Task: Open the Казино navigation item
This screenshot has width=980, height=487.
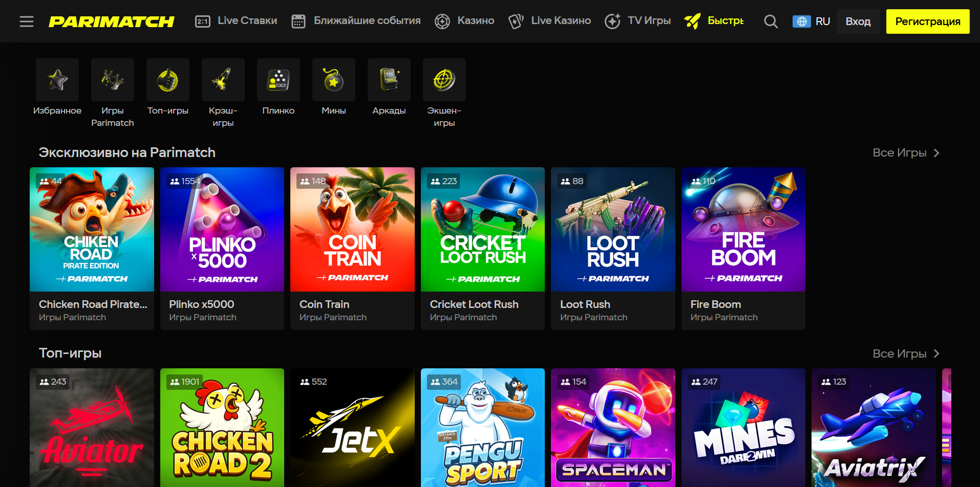Action: pyautogui.click(x=465, y=21)
